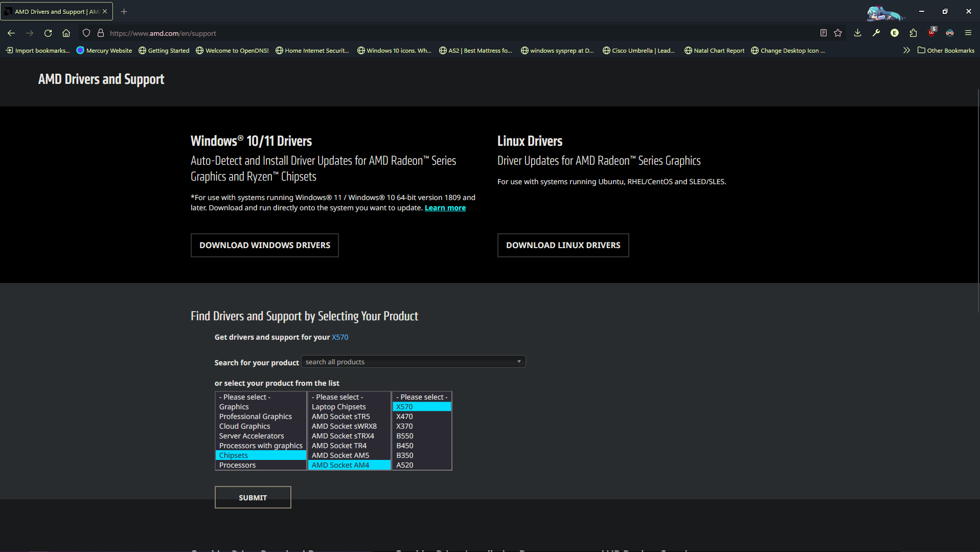This screenshot has width=980, height=552.
Task: Select X370 in chipset list
Action: click(422, 426)
